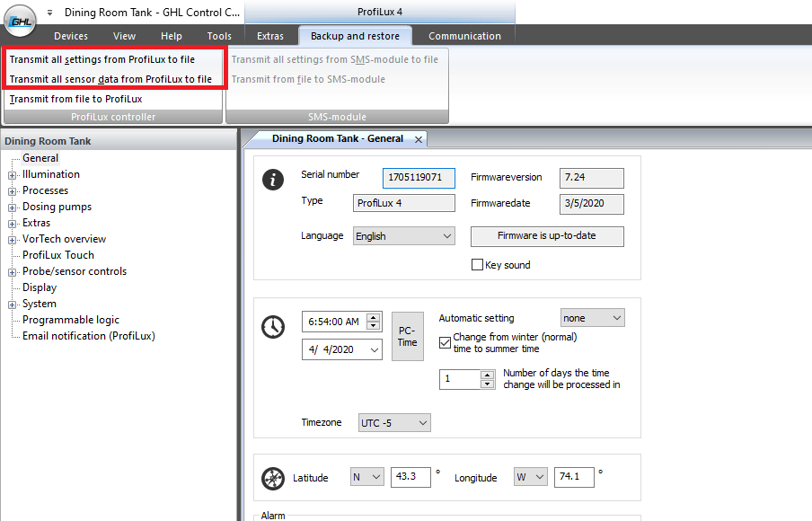Viewport: 812px width, 521px height.
Task: Click Transmit from file to ProfiLux
Action: point(75,99)
